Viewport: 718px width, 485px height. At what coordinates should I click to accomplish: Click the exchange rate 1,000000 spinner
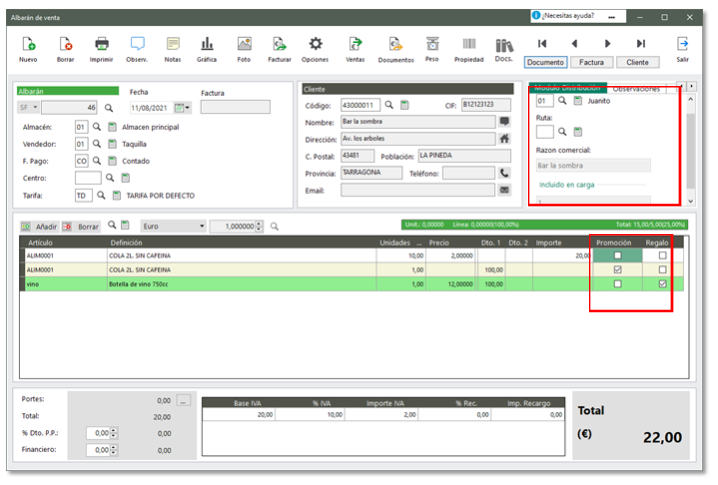pos(259,226)
